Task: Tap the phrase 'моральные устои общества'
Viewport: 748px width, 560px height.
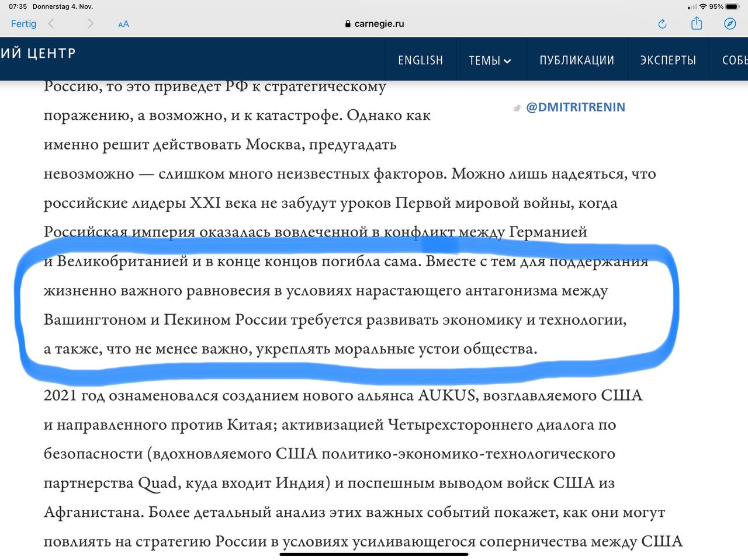Action: 435,349
